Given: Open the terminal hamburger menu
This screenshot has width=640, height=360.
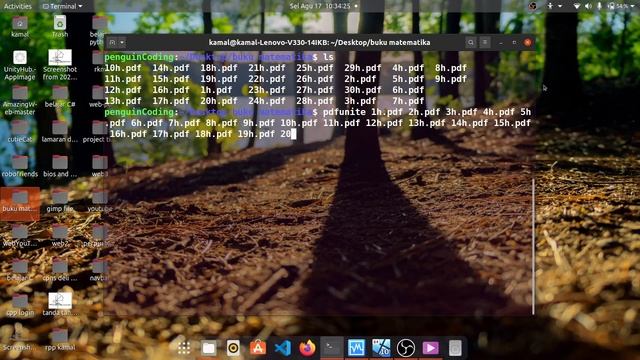Looking at the screenshot, I should coord(485,42).
